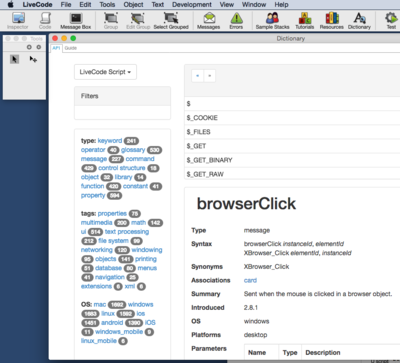Viewport: 400px width, 363px height.
Task: Filter by the keyword type link
Action: [110, 141]
